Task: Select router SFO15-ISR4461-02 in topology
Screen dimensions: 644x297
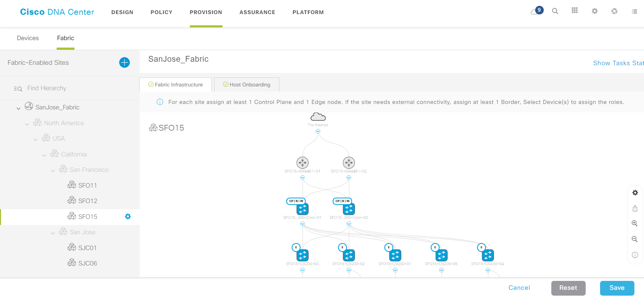Action: click(x=349, y=163)
